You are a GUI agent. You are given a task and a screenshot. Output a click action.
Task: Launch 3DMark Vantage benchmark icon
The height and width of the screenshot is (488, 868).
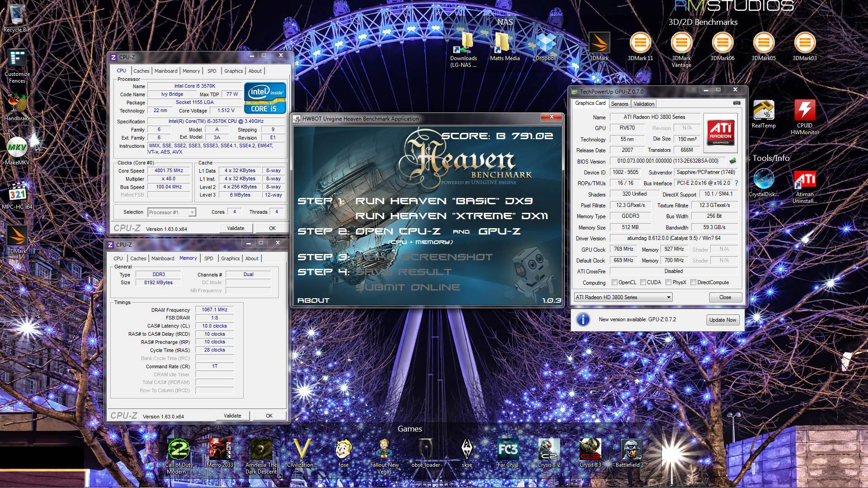[681, 50]
